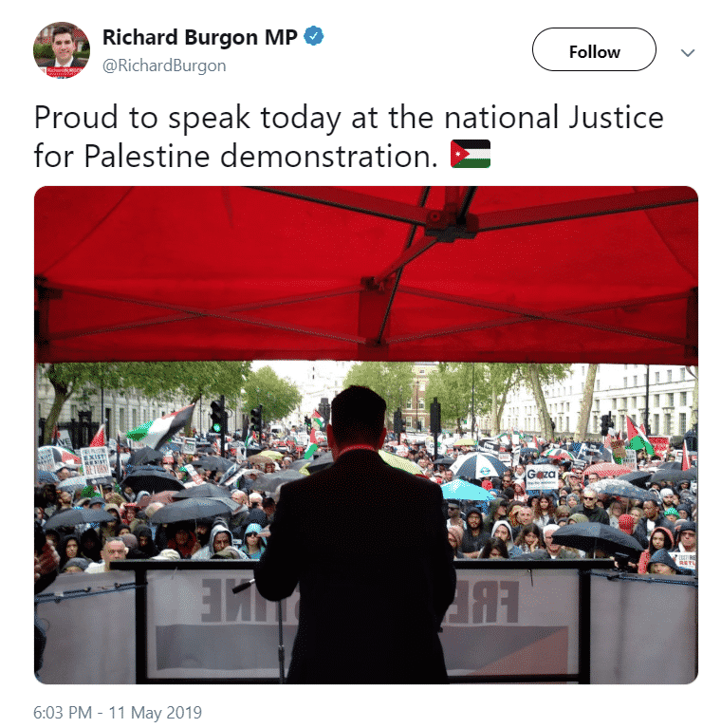Image resolution: width=721 pixels, height=728 pixels.
Task: Click the teal umbrella in the crowd
Action: [467, 490]
